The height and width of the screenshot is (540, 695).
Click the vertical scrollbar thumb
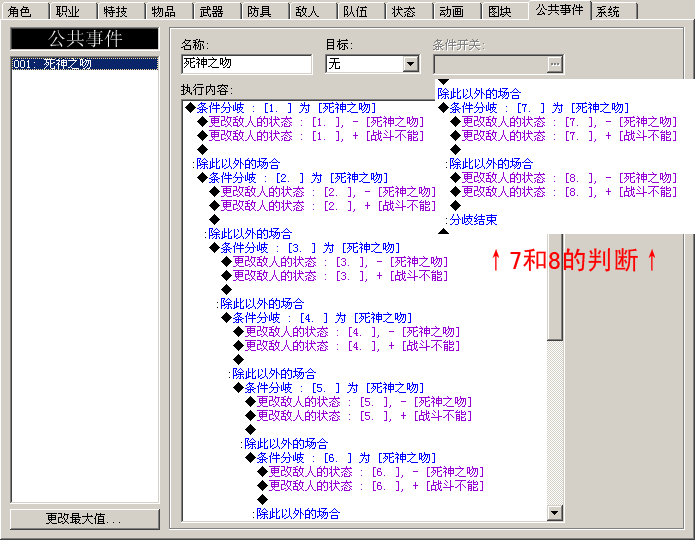(x=554, y=286)
